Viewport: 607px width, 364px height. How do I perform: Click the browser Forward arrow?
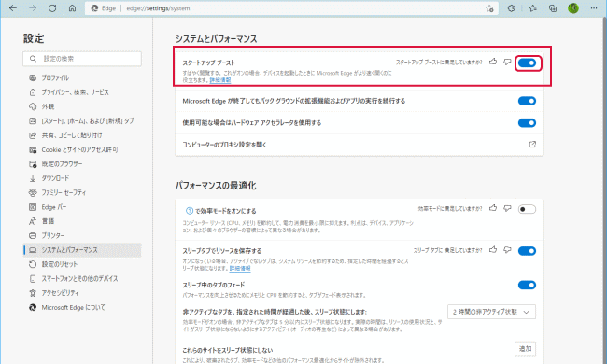(x=33, y=8)
